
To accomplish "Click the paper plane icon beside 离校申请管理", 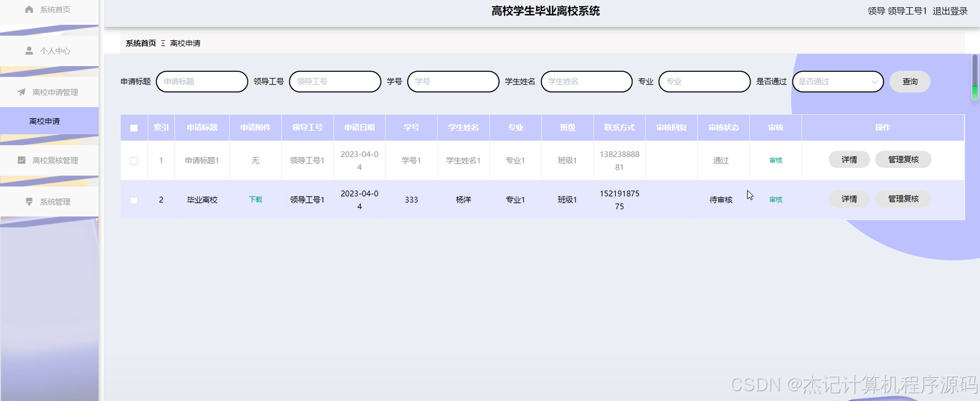I will (22, 92).
